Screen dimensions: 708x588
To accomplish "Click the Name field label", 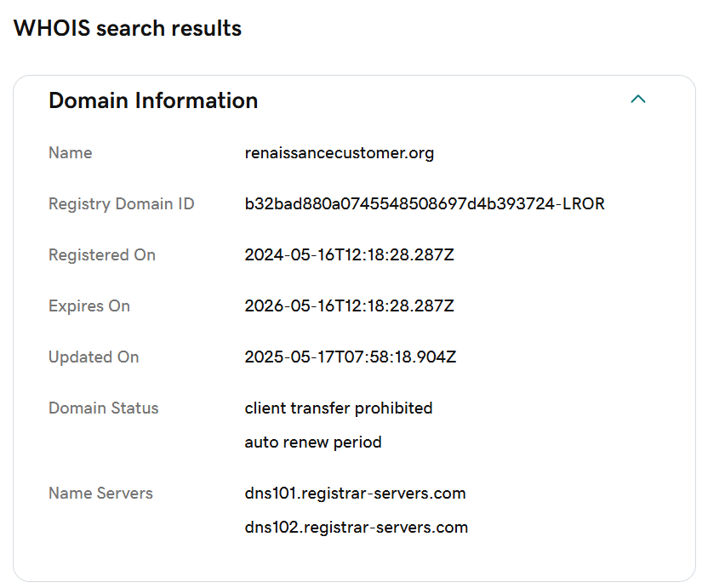I will 71,152.
